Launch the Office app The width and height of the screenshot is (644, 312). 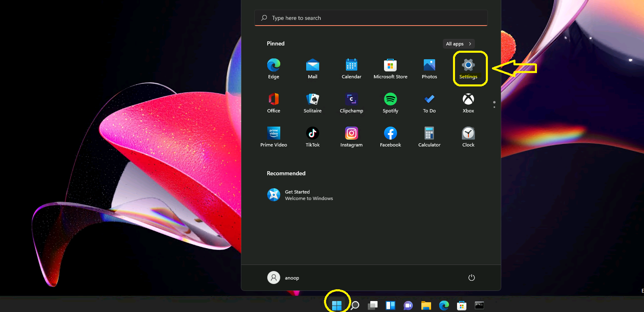[274, 103]
